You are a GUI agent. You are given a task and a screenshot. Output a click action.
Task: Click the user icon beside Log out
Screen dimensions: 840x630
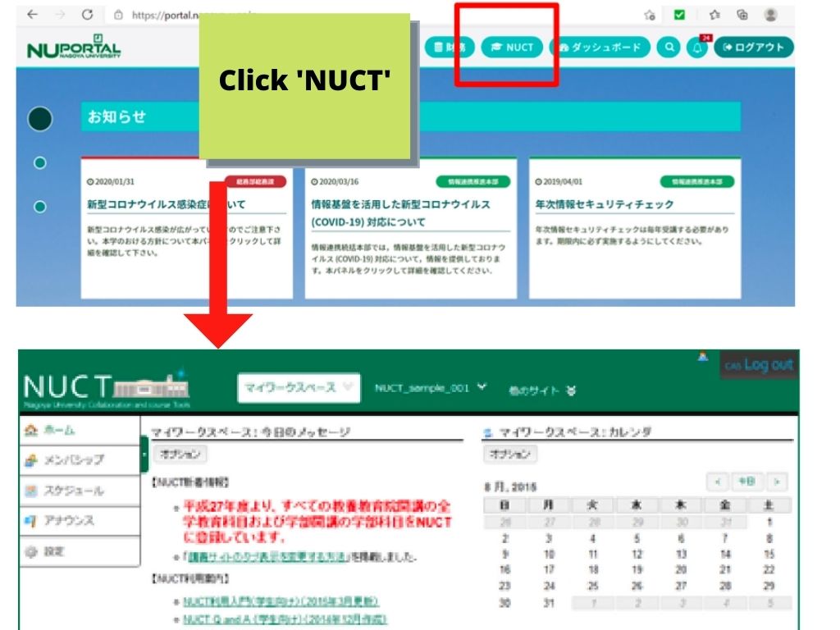(x=703, y=356)
